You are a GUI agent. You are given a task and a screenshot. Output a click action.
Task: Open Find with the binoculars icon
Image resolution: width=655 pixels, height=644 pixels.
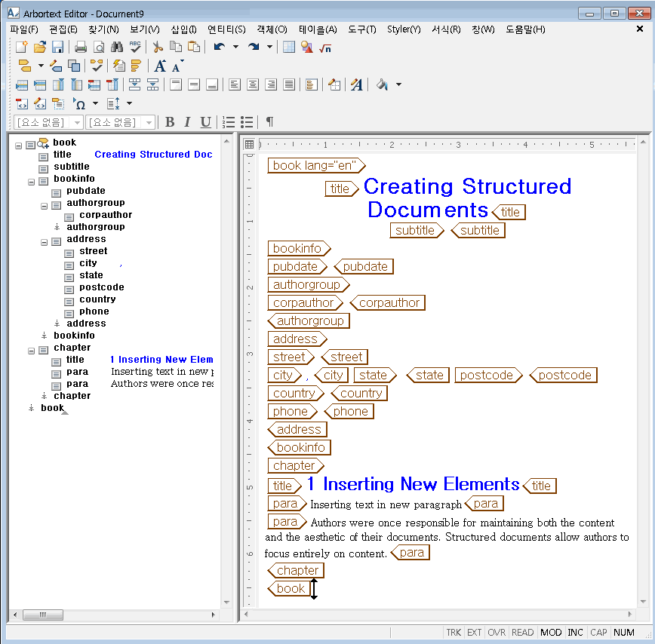(x=117, y=47)
